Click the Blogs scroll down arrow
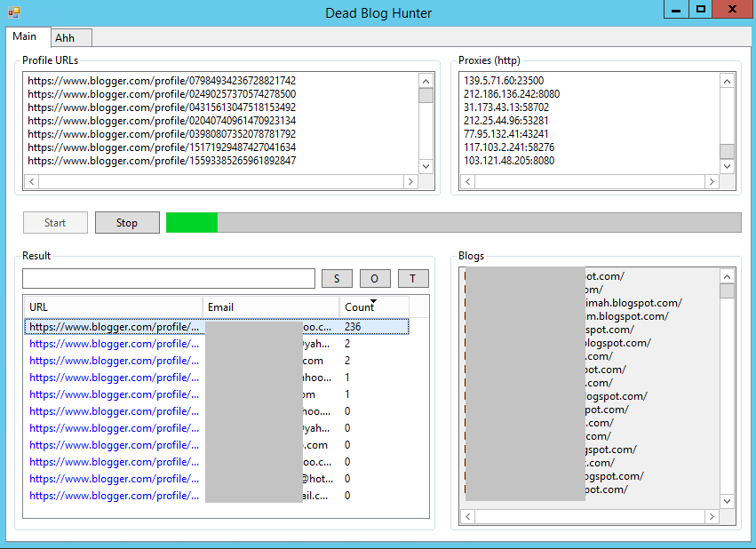756x549 pixels. pyautogui.click(x=727, y=501)
